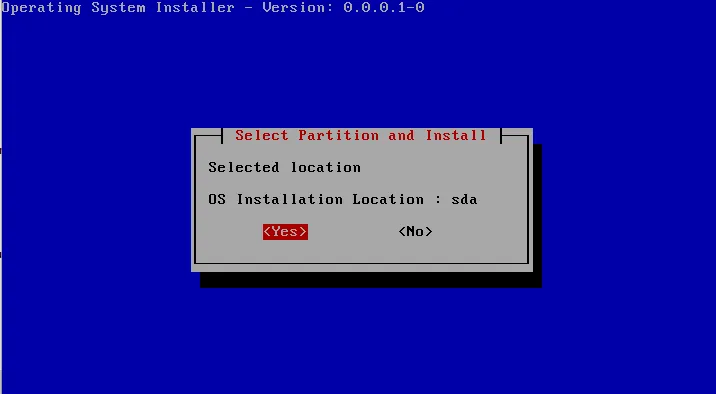Viewport: 716px width, 394px height.
Task: Click the 'Operating System Installer' version header
Action: [x=213, y=8]
